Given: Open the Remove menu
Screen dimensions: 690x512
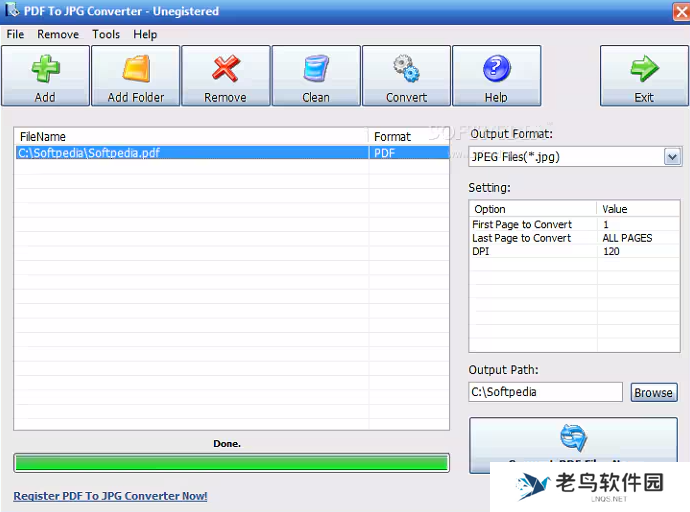Looking at the screenshot, I should (x=58, y=34).
